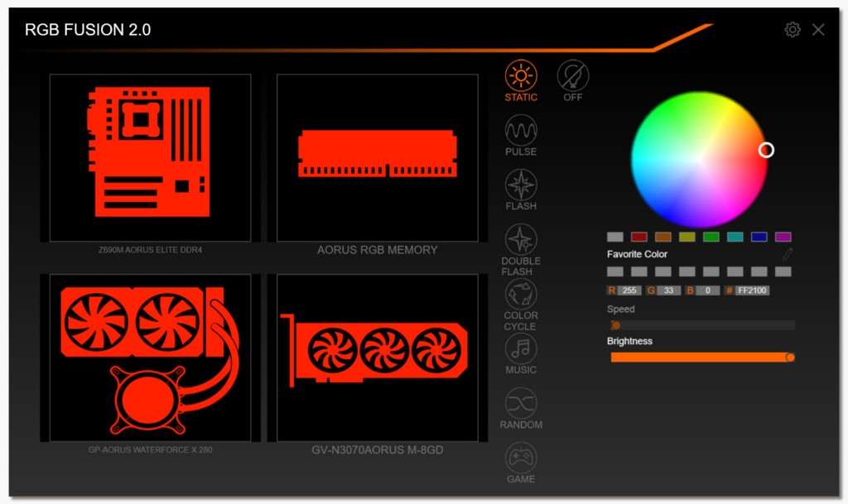Select the Pulse lighting effect
The image size is (848, 504).
(521, 130)
